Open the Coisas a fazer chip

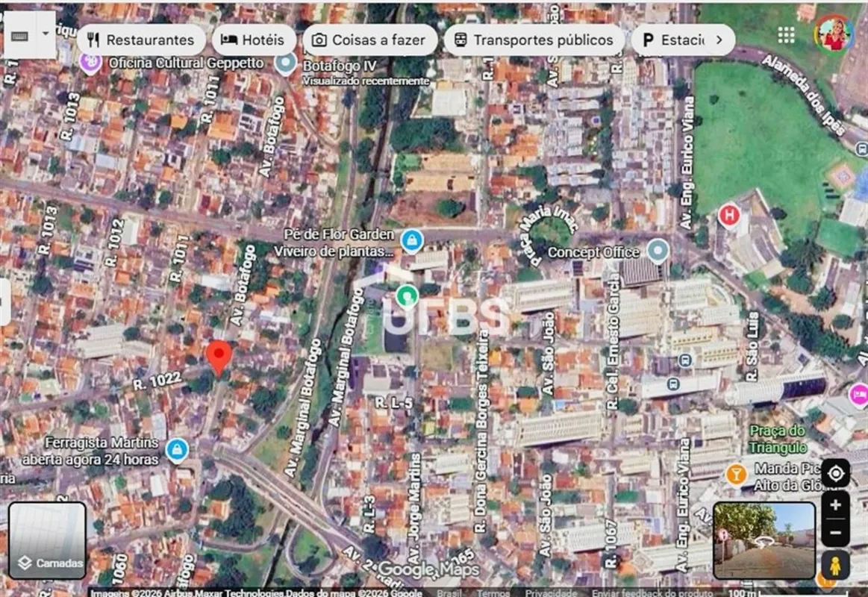[369, 40]
